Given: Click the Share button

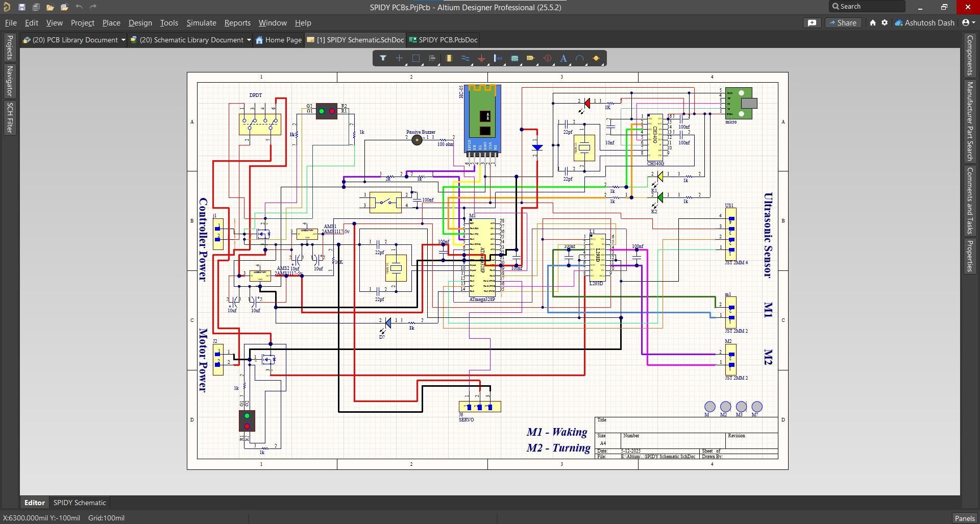Looking at the screenshot, I should coord(843,22).
